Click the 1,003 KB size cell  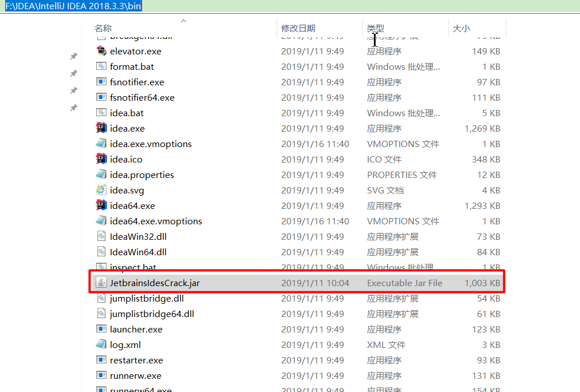coord(482,283)
